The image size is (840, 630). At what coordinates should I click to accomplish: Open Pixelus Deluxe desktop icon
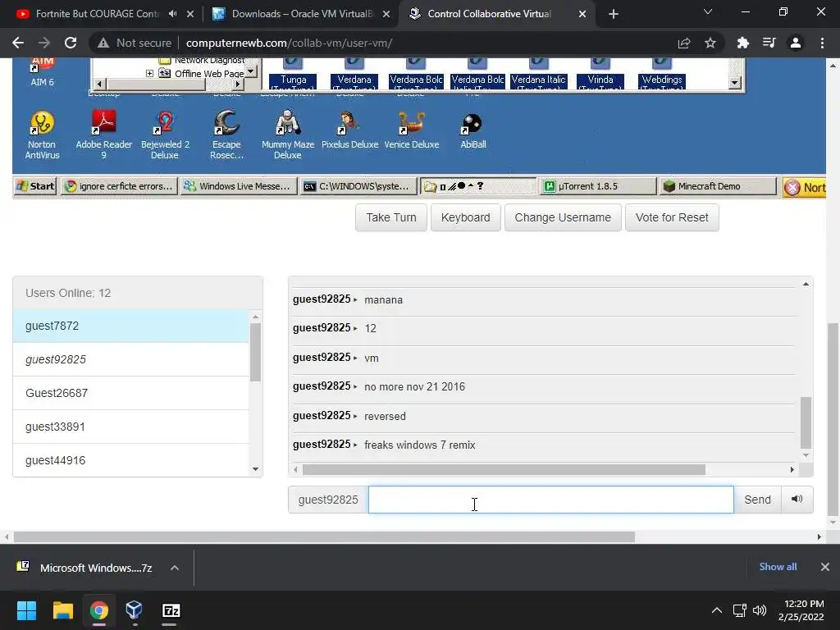click(x=349, y=130)
